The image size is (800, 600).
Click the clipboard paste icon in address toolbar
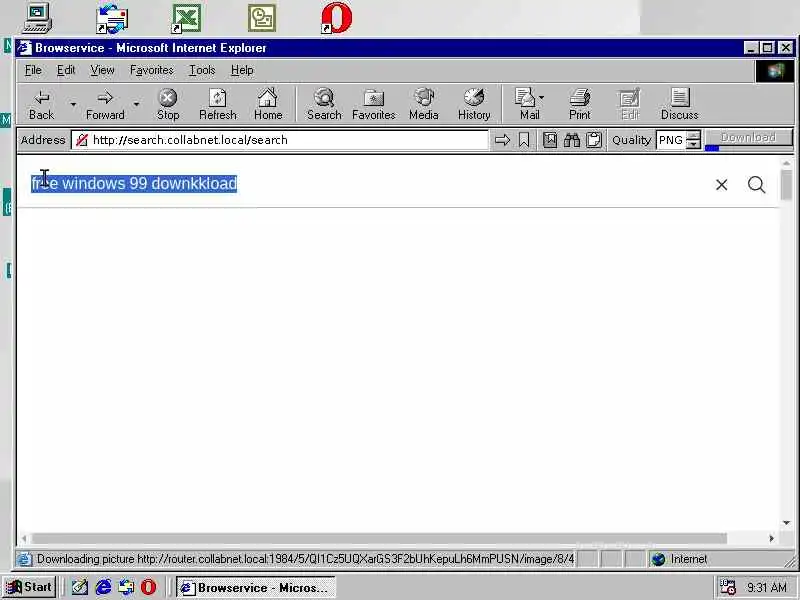594,140
